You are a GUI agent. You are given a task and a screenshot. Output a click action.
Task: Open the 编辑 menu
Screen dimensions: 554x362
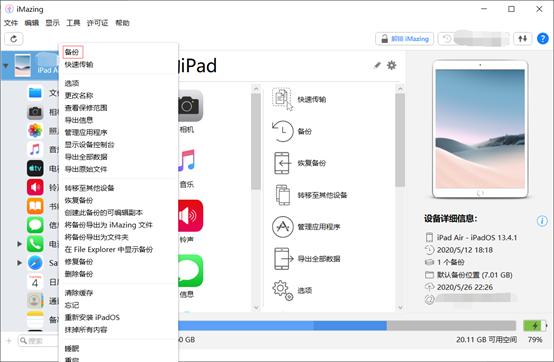tap(31, 23)
